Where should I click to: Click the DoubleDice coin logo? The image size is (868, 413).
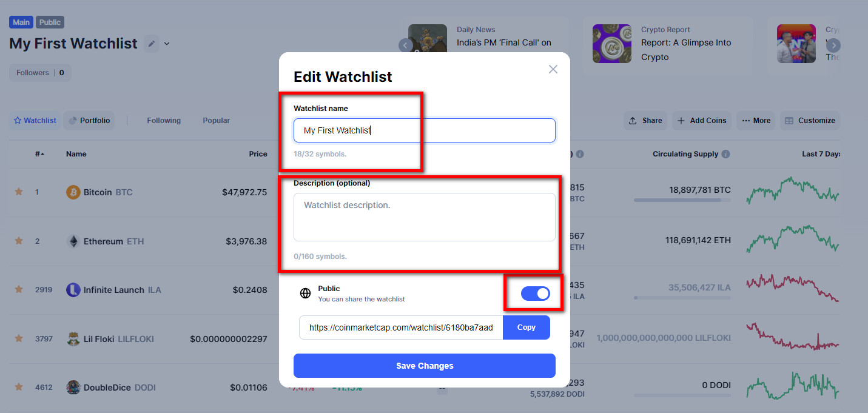pos(73,388)
